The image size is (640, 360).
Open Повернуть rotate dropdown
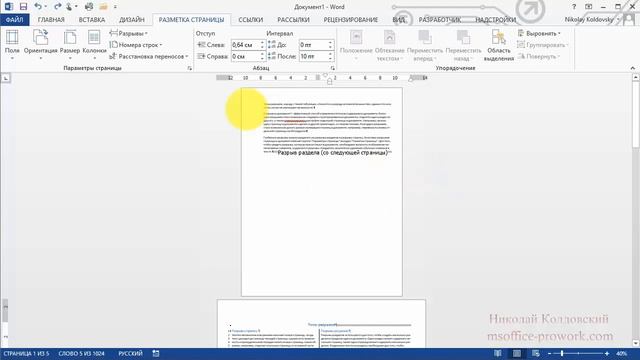(539, 56)
